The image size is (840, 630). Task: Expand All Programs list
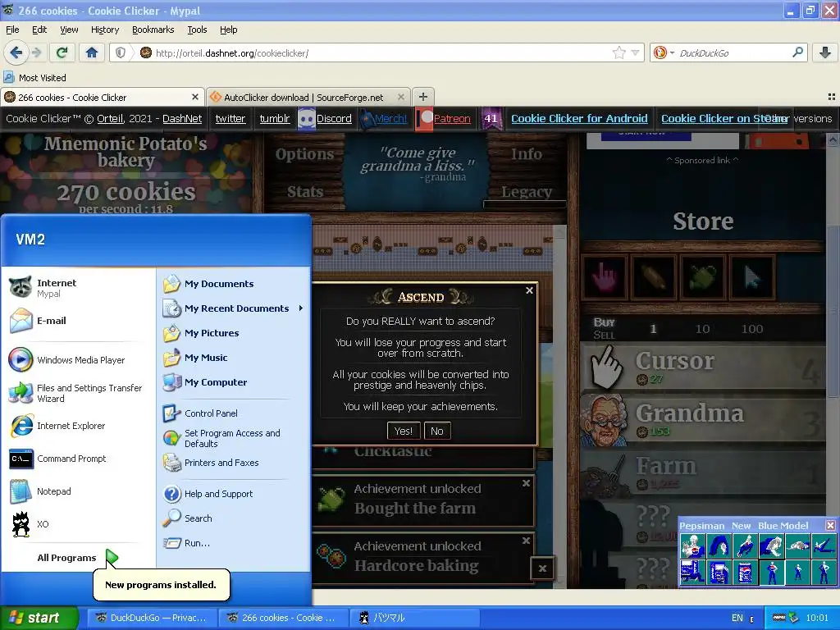coord(77,558)
